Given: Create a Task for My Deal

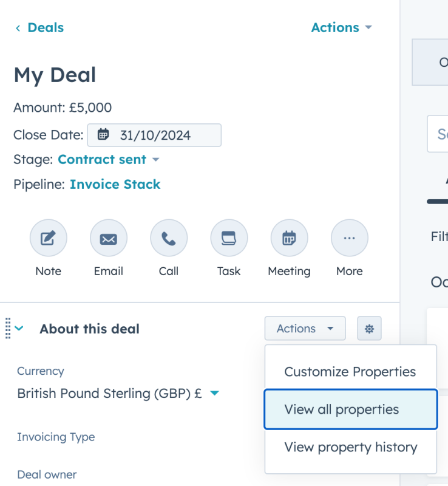Looking at the screenshot, I should [228, 238].
